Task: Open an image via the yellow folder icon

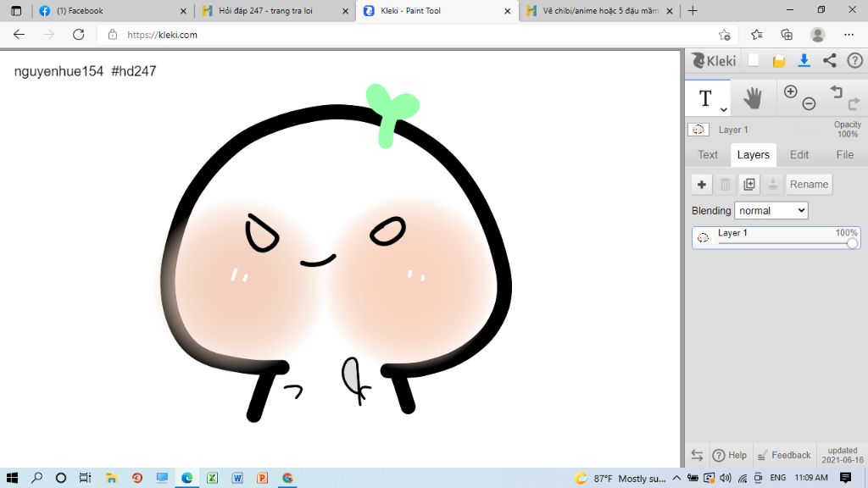Action: (x=779, y=61)
